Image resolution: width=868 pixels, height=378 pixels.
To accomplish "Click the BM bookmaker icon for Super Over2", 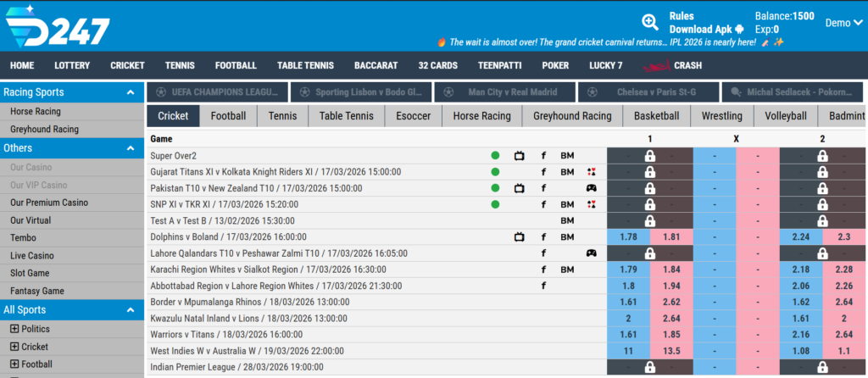I will click(567, 156).
